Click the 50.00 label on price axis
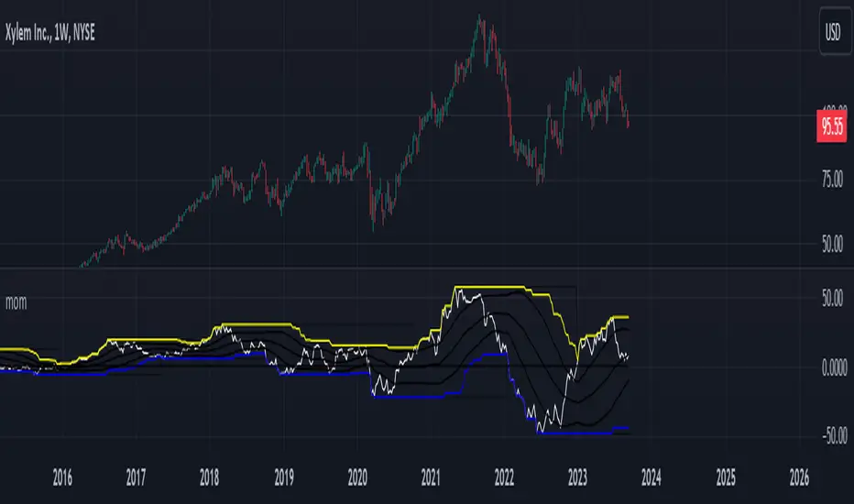 [x=832, y=244]
